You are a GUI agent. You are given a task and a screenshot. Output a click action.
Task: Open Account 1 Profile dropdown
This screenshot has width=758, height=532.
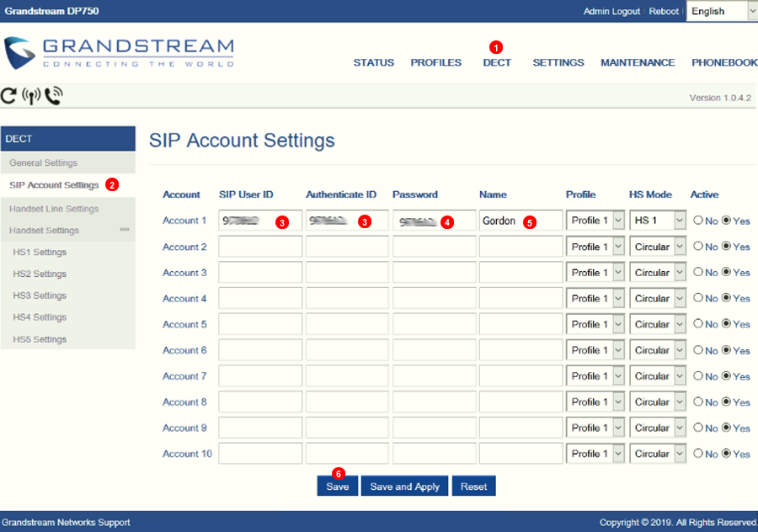(x=595, y=221)
